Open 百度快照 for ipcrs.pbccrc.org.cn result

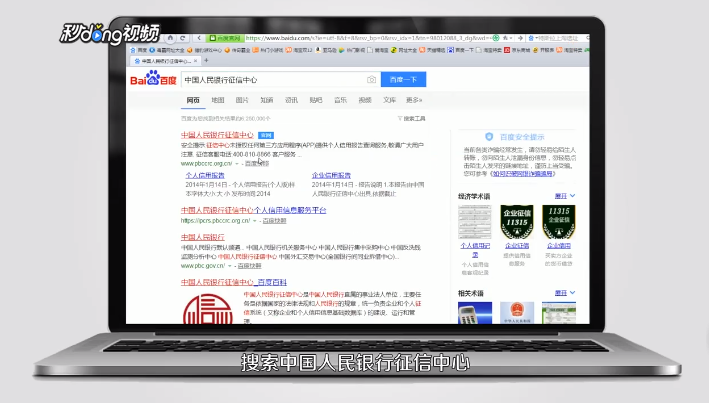pos(274,221)
